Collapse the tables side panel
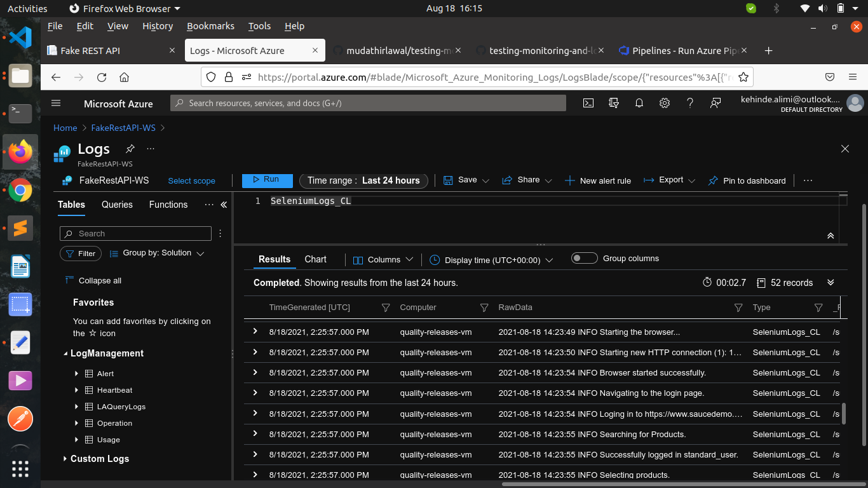This screenshot has height=488, width=868. 224,205
